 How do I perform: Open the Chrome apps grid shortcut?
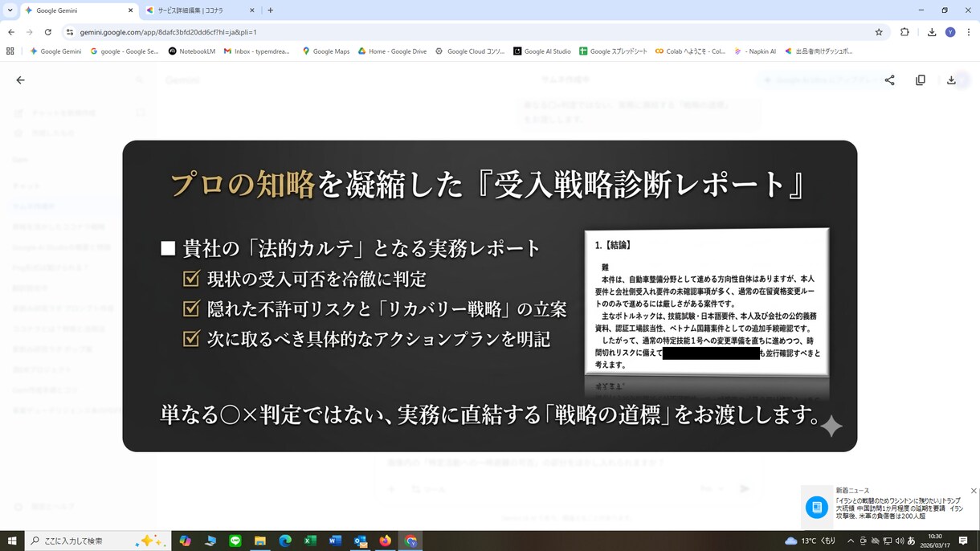pyautogui.click(x=10, y=51)
